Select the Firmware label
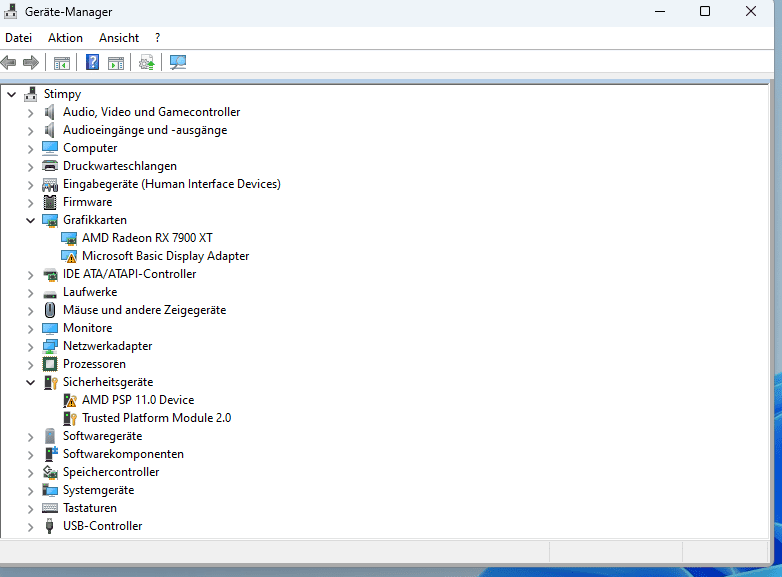 [x=87, y=202]
